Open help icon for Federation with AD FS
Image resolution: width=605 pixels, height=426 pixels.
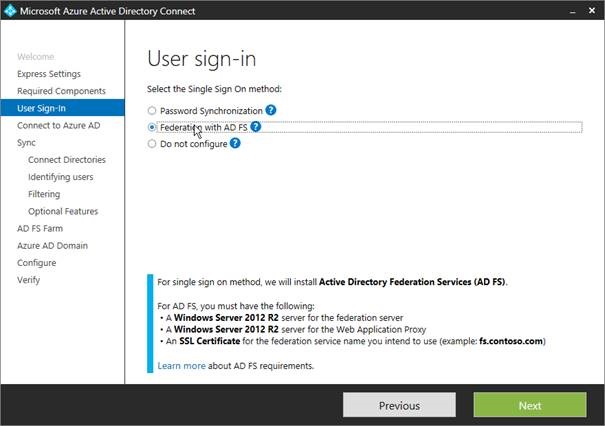coord(256,127)
